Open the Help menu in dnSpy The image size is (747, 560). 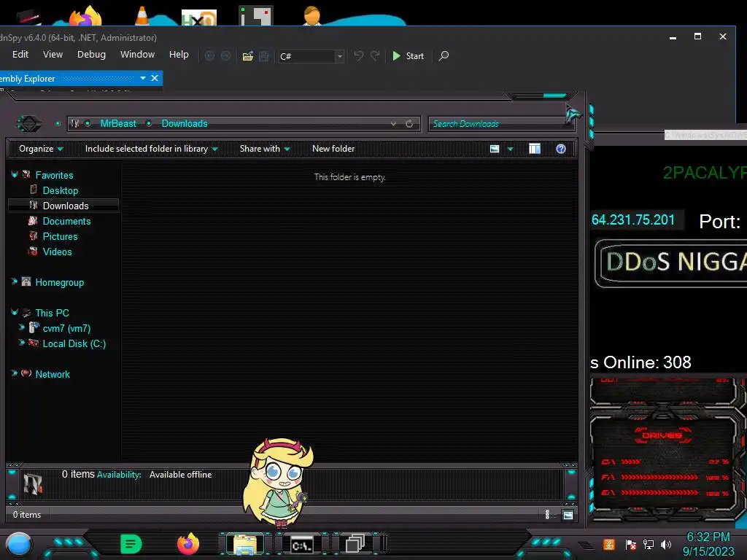pyautogui.click(x=179, y=55)
